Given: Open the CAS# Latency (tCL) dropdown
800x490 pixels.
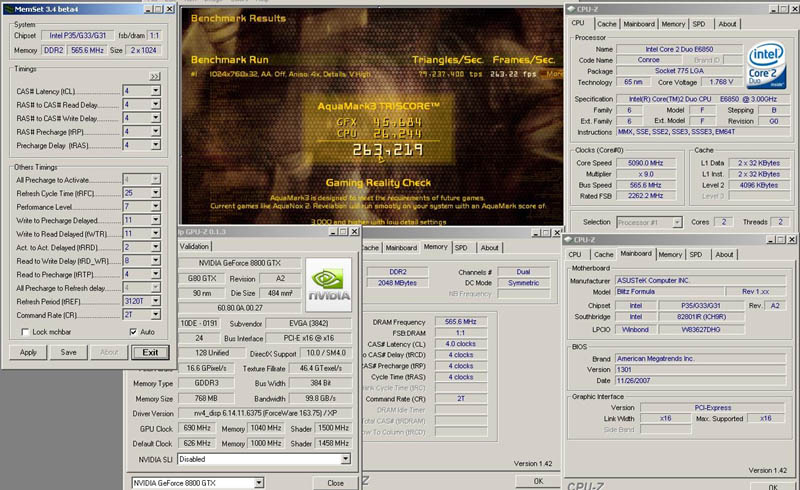Looking at the screenshot, I should coord(155,91).
